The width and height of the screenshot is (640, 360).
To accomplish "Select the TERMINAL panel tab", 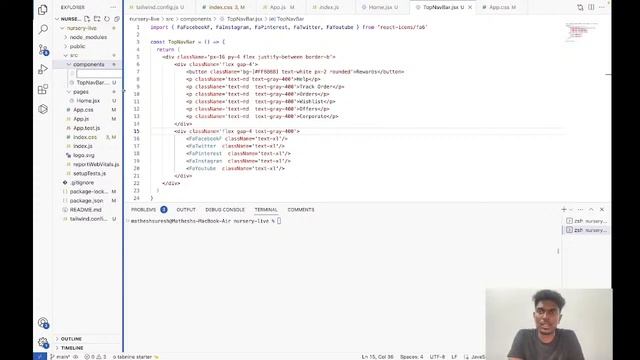I will click(266, 209).
